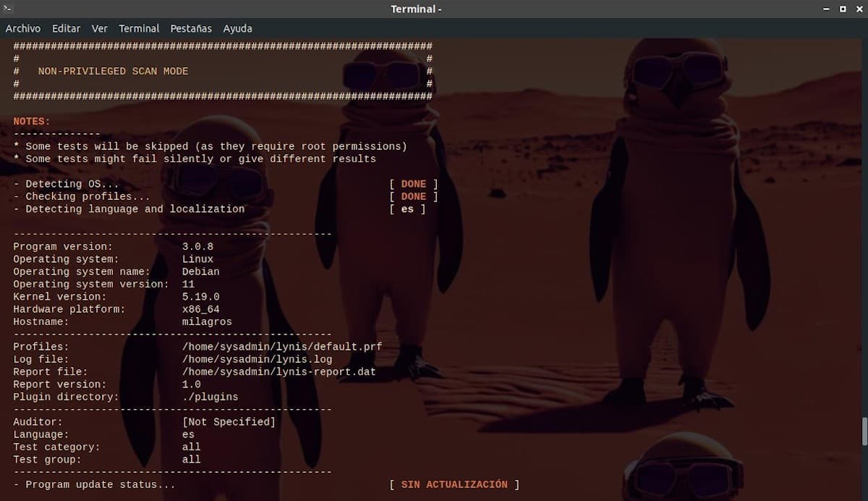The image size is (868, 501).
Task: Click Auditor value [Not Specified]
Action: (x=229, y=421)
